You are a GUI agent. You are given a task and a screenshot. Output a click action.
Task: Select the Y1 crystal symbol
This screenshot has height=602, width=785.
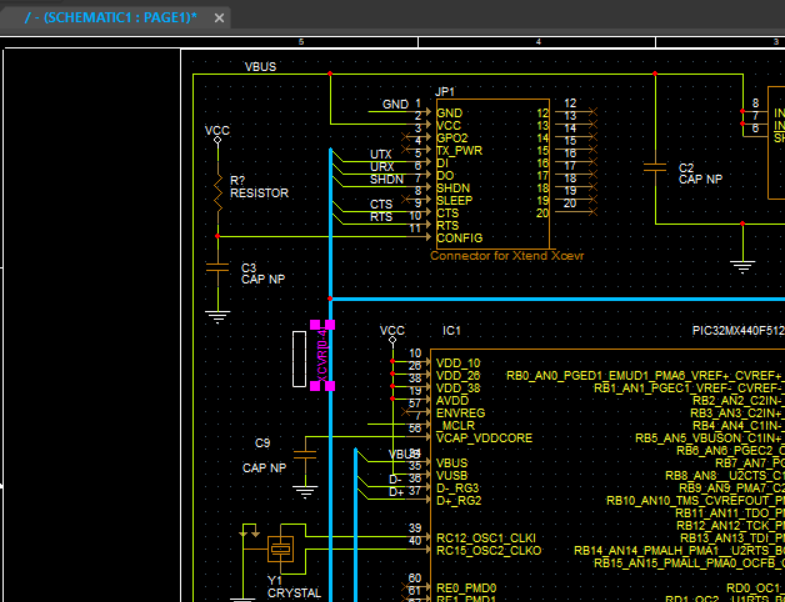click(280, 549)
